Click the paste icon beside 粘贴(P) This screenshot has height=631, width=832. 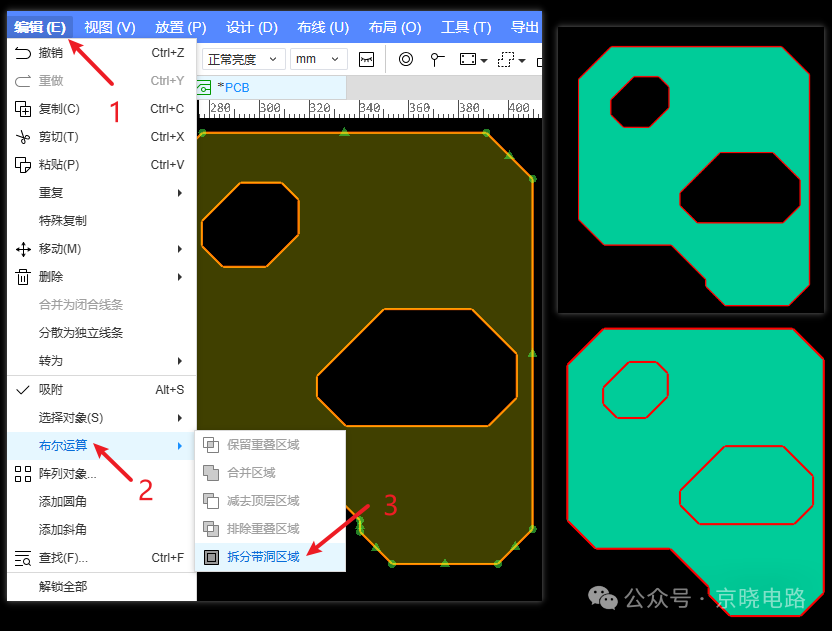[x=23, y=165]
